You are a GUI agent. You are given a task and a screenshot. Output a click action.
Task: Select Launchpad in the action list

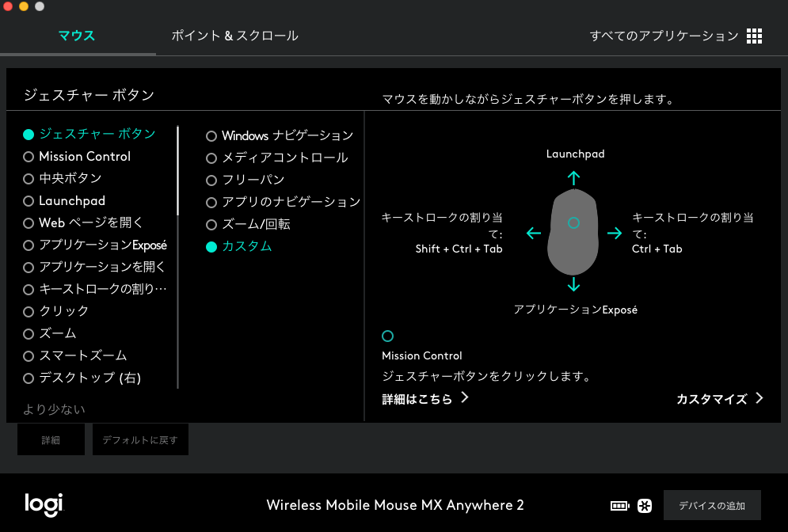(x=64, y=200)
